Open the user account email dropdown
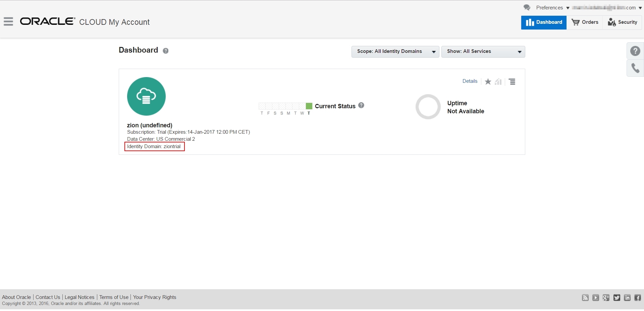The height and width of the screenshot is (311, 644). point(607,8)
